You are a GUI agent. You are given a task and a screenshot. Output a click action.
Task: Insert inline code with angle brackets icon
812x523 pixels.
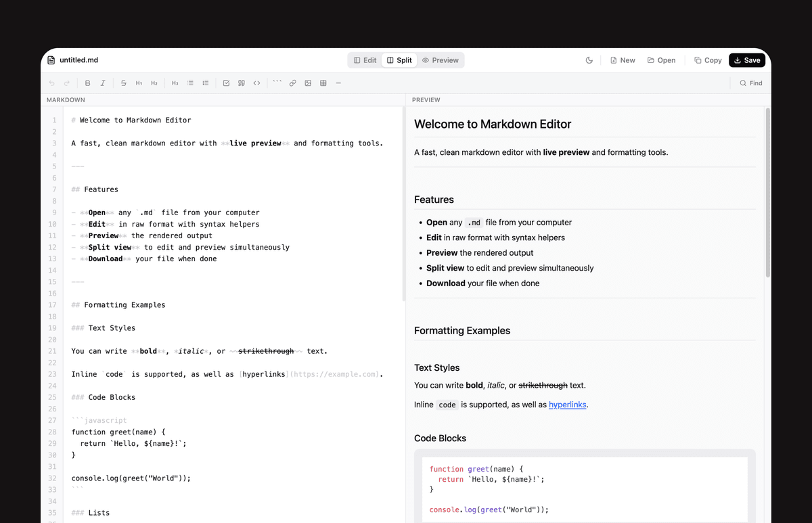[x=257, y=83]
